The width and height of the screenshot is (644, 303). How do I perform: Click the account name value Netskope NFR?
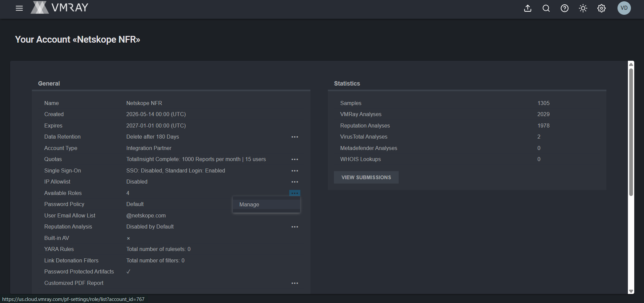point(144,103)
